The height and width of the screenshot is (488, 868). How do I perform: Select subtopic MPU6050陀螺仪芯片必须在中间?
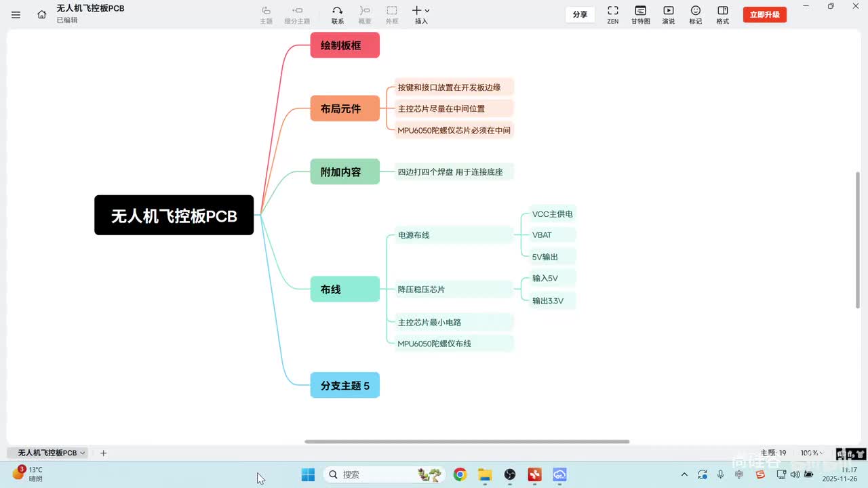click(x=454, y=129)
